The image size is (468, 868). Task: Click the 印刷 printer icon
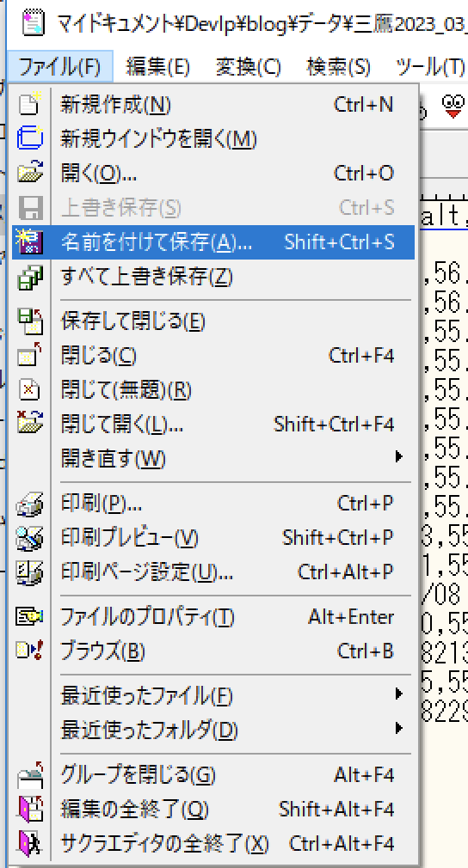[30, 504]
